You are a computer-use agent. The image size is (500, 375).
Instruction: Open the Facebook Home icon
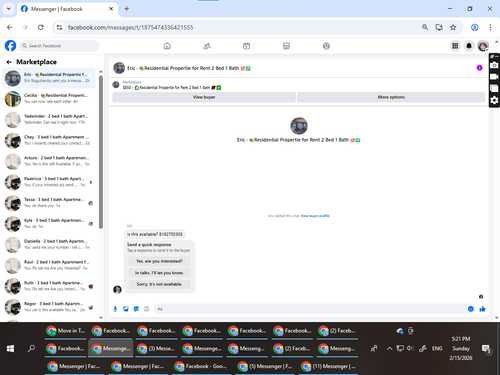(167, 46)
